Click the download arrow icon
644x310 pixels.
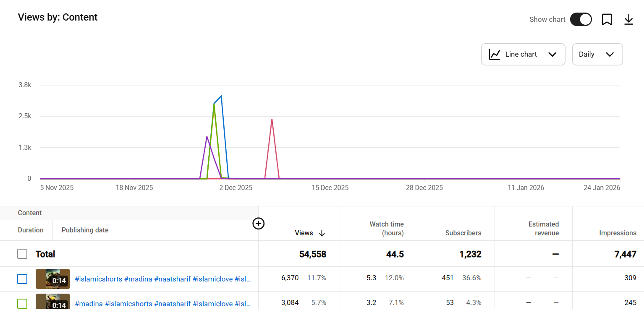tap(628, 19)
